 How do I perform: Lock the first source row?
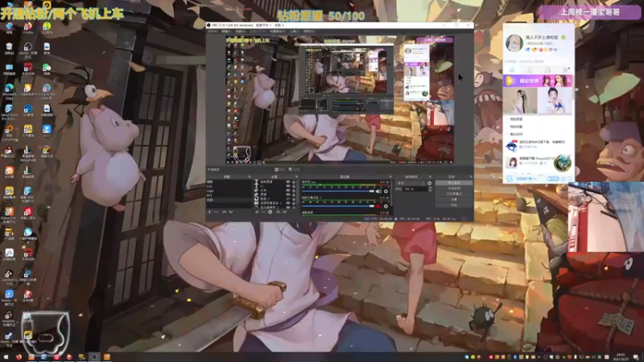[x=294, y=182]
